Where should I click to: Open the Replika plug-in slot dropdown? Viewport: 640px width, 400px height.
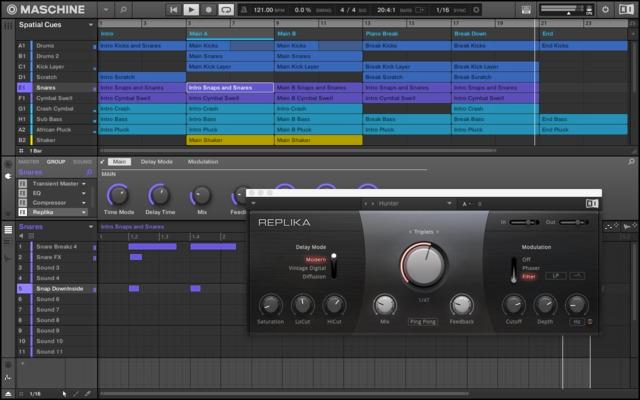click(84, 212)
